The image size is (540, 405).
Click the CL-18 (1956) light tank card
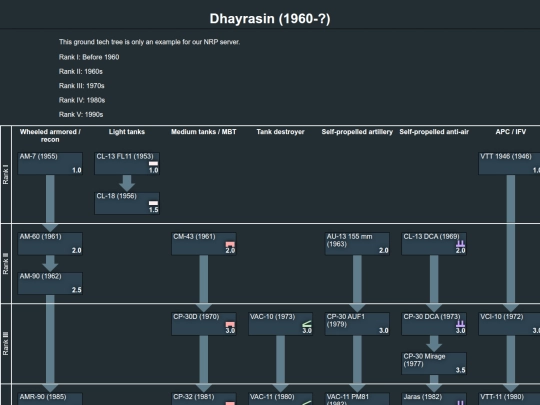(127, 203)
